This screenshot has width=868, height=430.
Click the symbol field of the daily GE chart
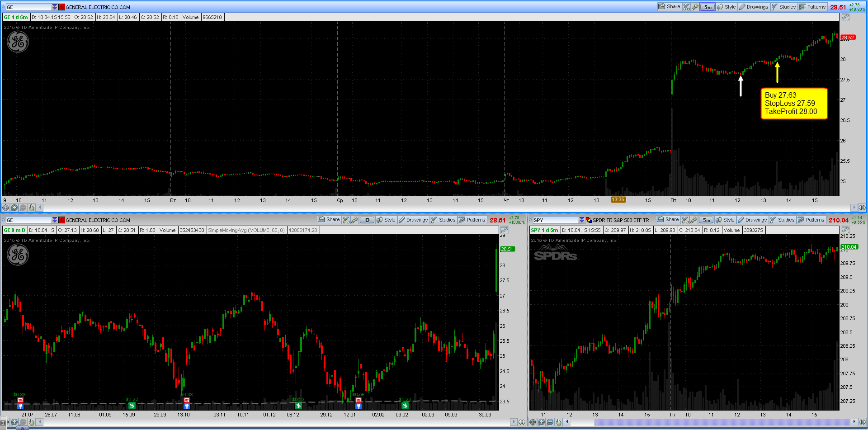coord(28,220)
